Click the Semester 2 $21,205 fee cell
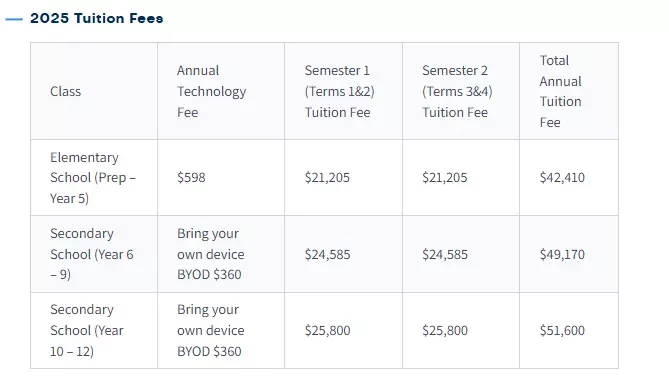 click(x=461, y=177)
